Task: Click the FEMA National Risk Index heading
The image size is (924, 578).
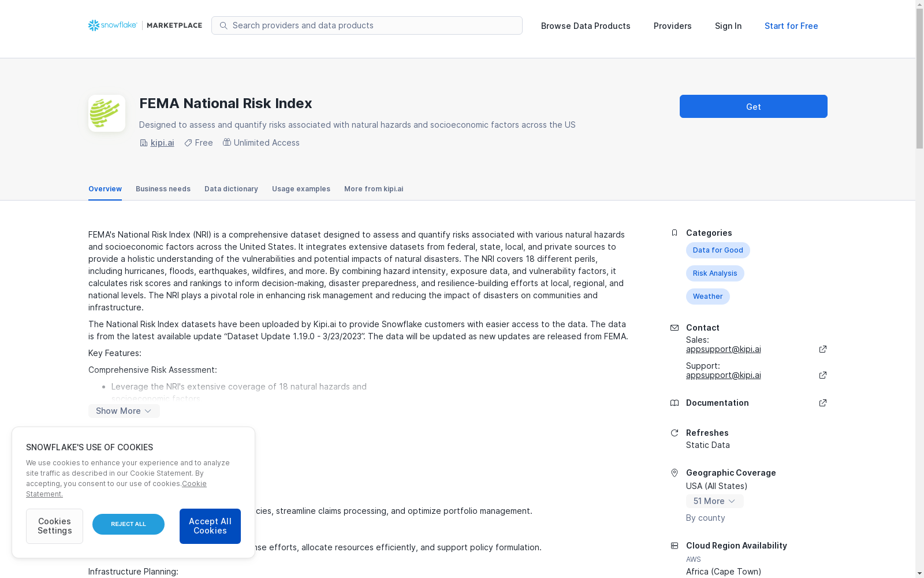Action: 226,103
